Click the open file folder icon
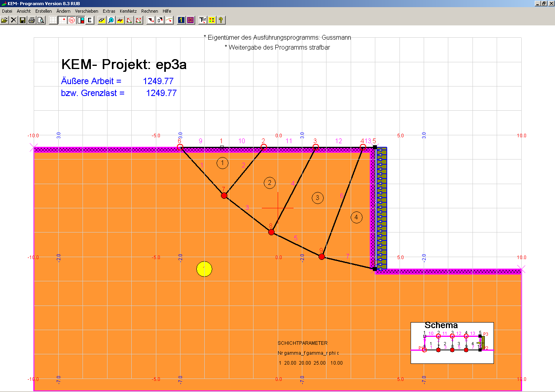 4,20
